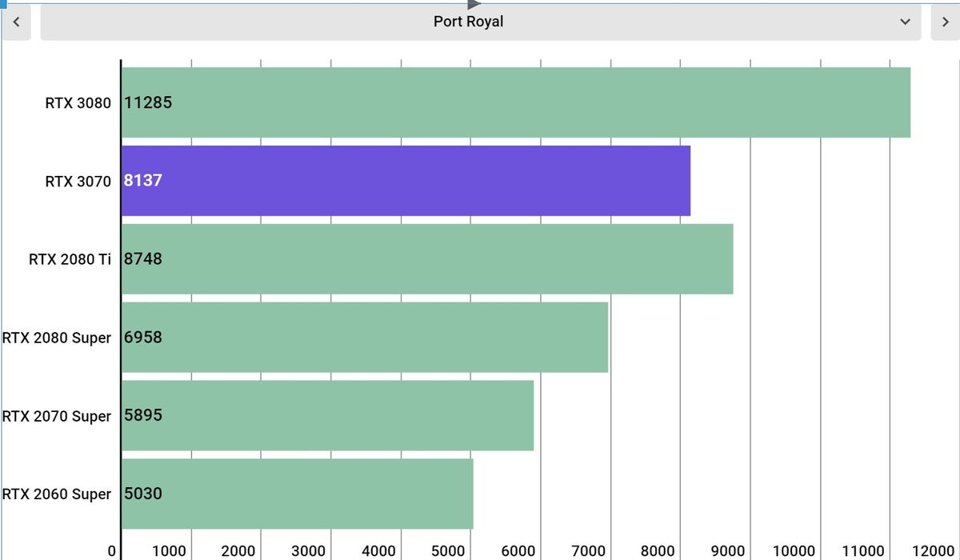Click the score value 5030

click(x=143, y=494)
